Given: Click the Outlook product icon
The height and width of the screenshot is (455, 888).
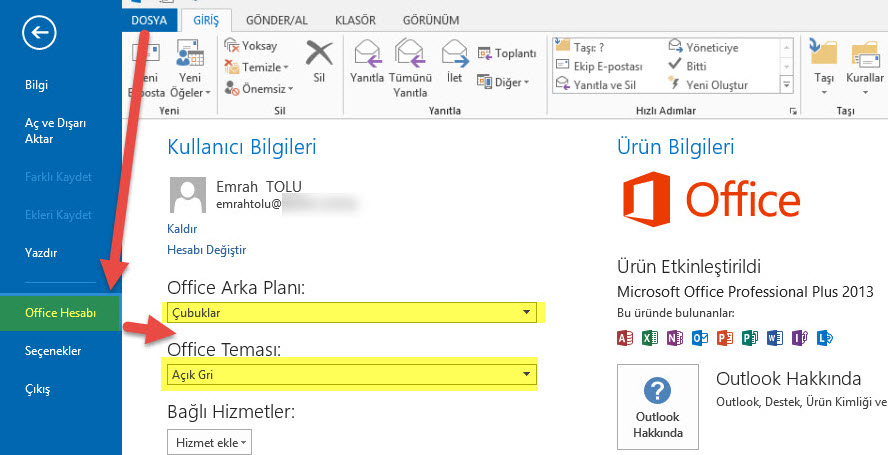Looking at the screenshot, I should point(700,338).
